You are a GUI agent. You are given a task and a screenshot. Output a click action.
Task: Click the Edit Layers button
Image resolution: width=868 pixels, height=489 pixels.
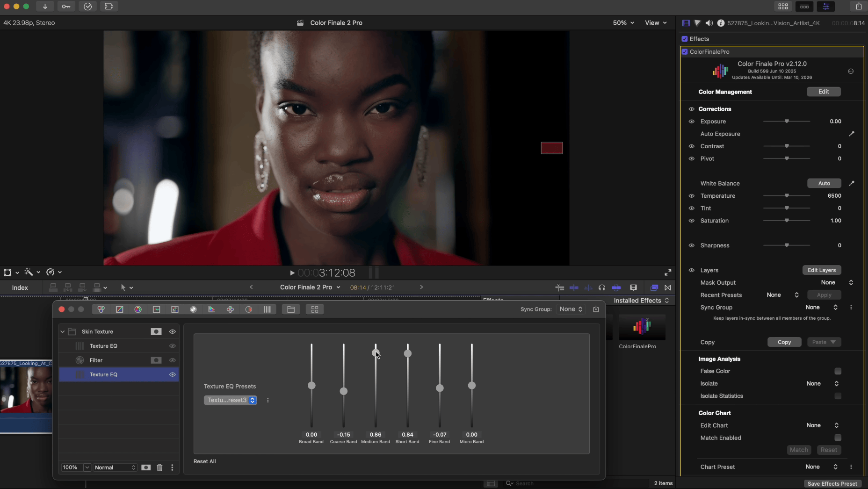tap(821, 270)
